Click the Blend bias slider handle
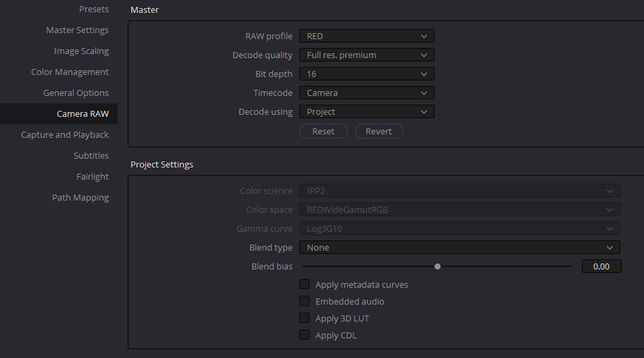Viewport: 644px width, 358px height. [x=437, y=266]
